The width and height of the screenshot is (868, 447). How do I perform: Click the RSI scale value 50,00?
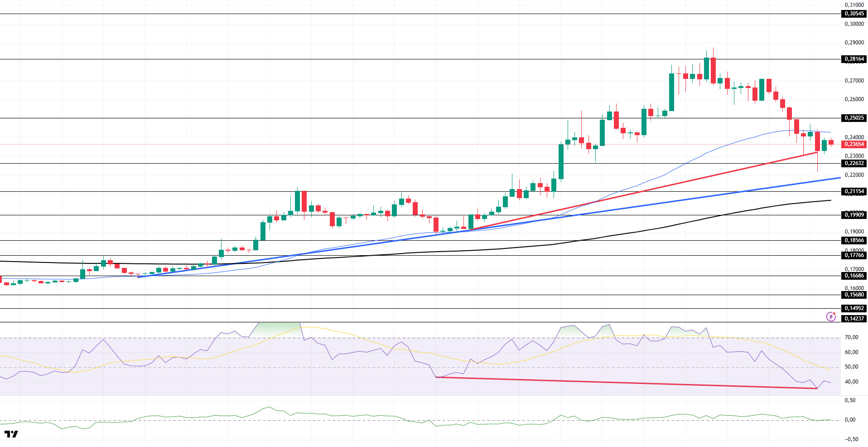click(851, 367)
